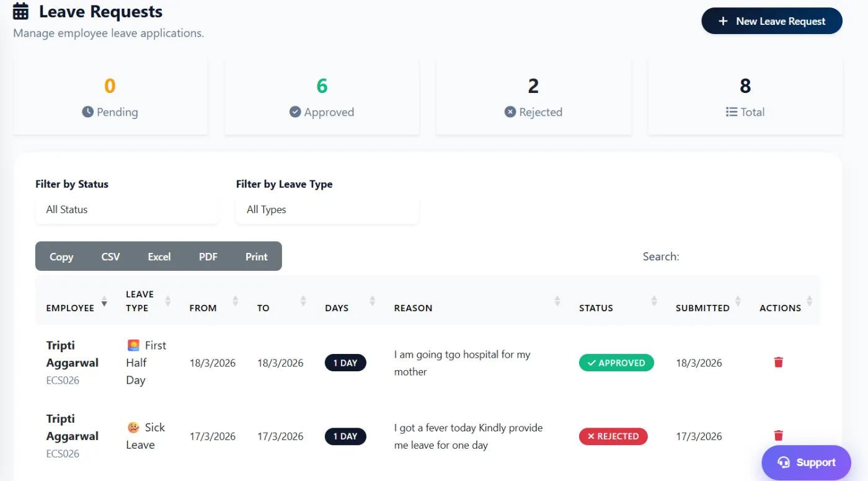Screen dimensions: 868x481
Task: Click the Rejected count card
Action: tap(534, 97)
